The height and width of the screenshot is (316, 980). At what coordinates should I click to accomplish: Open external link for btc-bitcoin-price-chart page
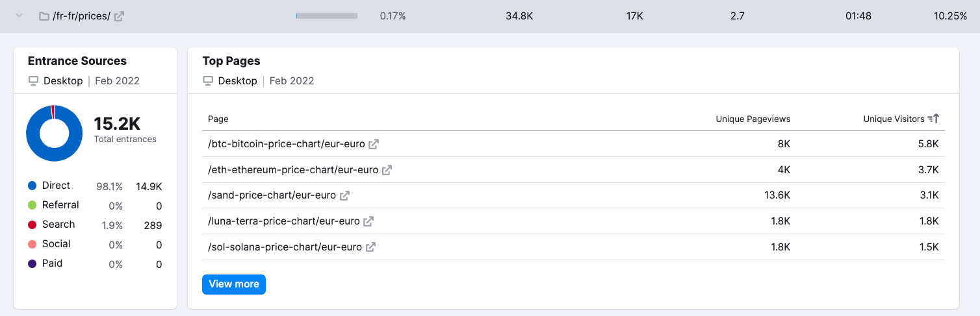coord(374,144)
